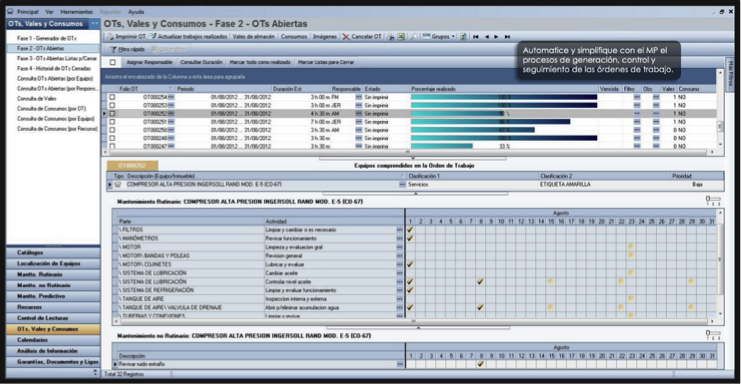Click the red X Cancelar OT icon
The height and width of the screenshot is (384, 741).
coord(346,36)
